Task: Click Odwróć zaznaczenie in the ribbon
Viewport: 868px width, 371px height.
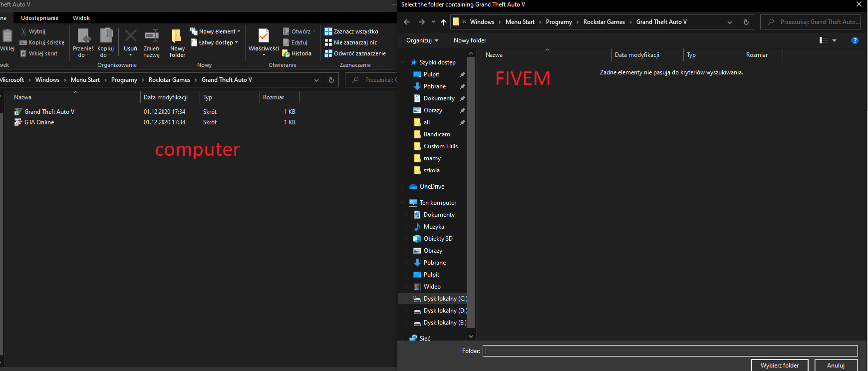Action: (355, 53)
